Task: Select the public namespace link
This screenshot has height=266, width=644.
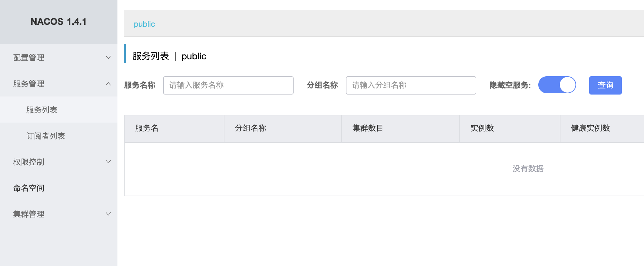Action: [144, 24]
